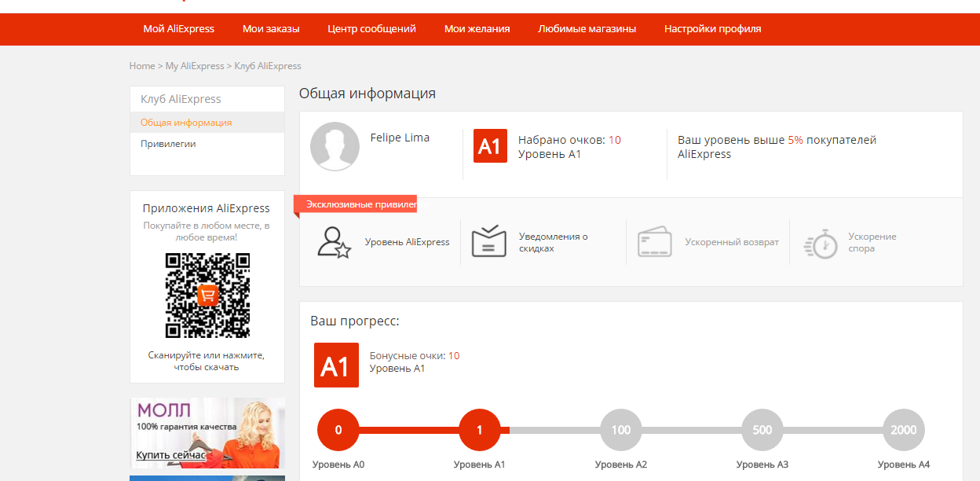The width and height of the screenshot is (980, 481).
Task: Click progress node 1 for Уровень A1
Action: pos(480,430)
